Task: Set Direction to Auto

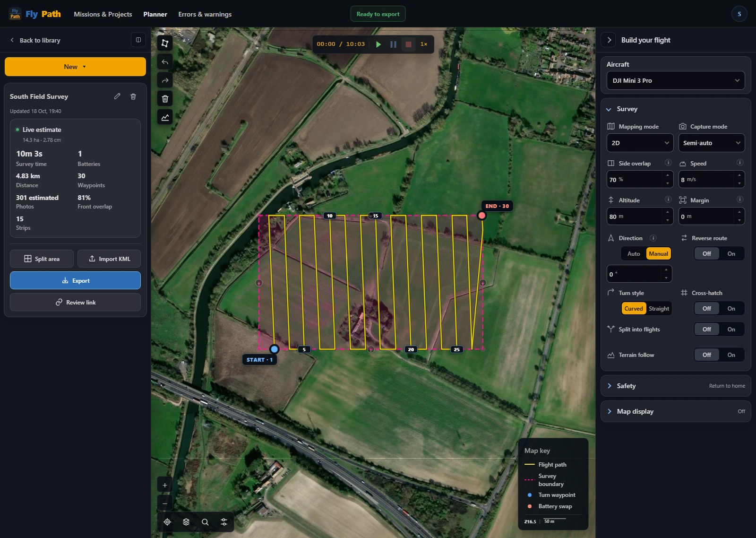Action: click(x=634, y=254)
